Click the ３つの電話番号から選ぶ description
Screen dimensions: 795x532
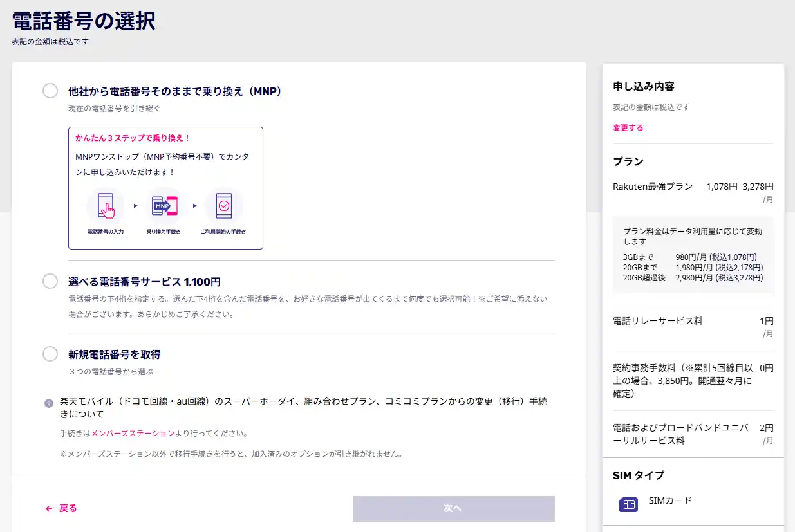[x=111, y=372]
